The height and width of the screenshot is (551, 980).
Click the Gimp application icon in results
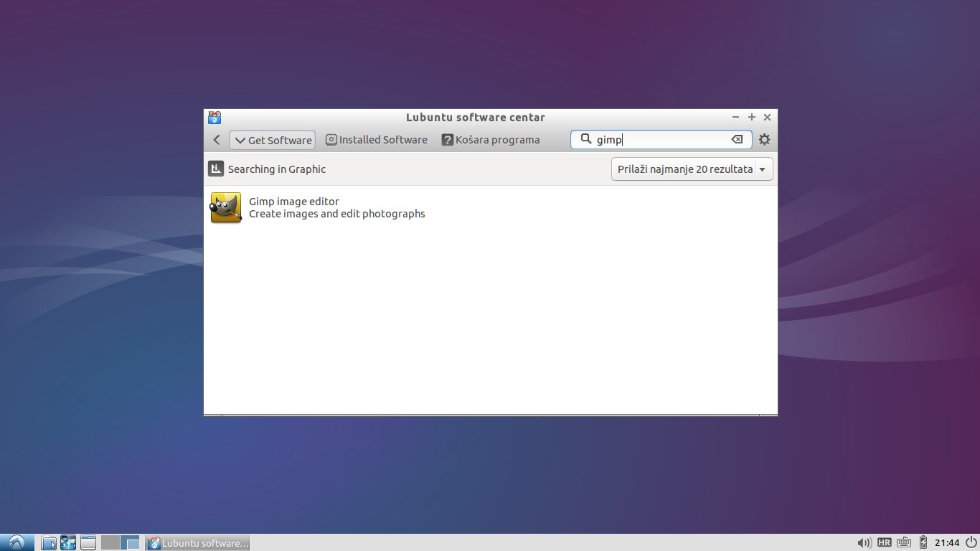pos(226,207)
